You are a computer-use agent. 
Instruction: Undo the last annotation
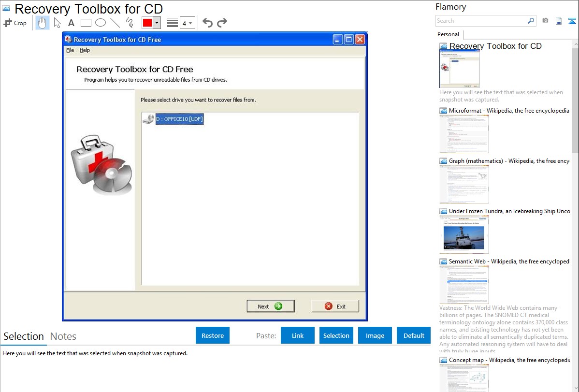pos(207,23)
